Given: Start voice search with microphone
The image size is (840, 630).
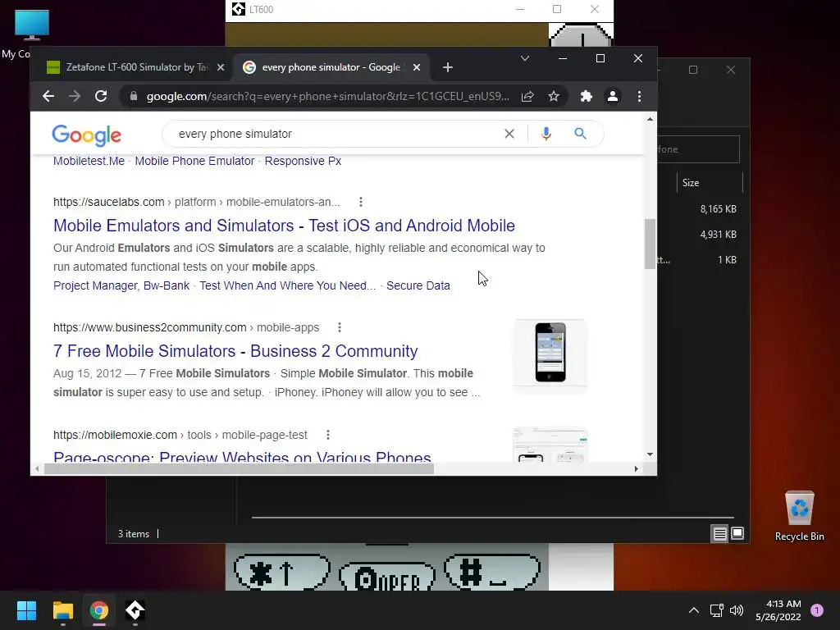Looking at the screenshot, I should (546, 134).
